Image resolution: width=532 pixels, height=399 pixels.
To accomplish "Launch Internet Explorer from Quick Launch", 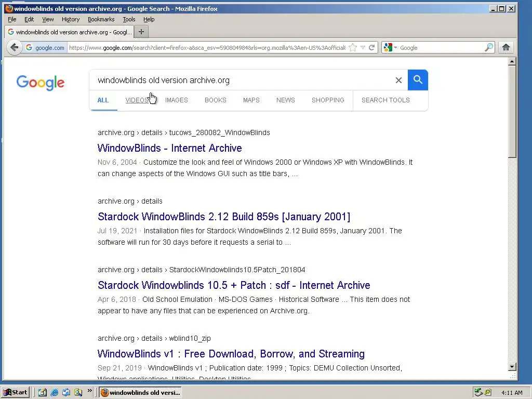I will [x=54, y=392].
